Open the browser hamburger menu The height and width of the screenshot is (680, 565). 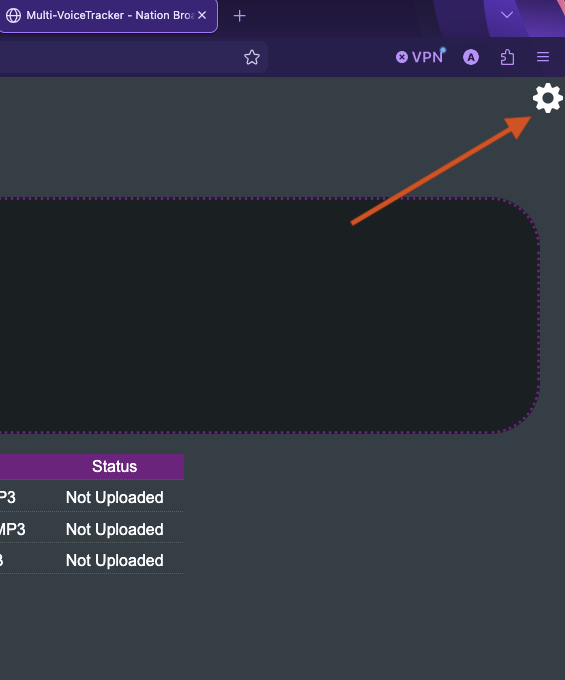(543, 57)
